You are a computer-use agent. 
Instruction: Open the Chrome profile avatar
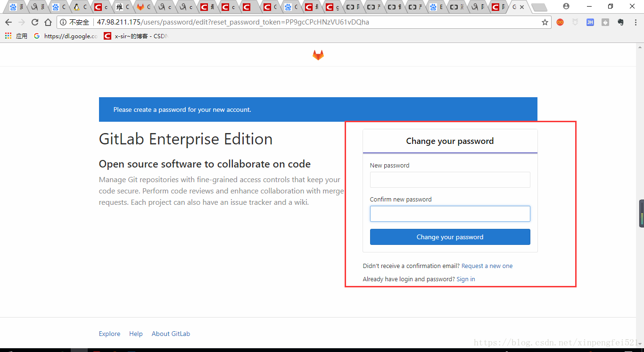(x=566, y=6)
